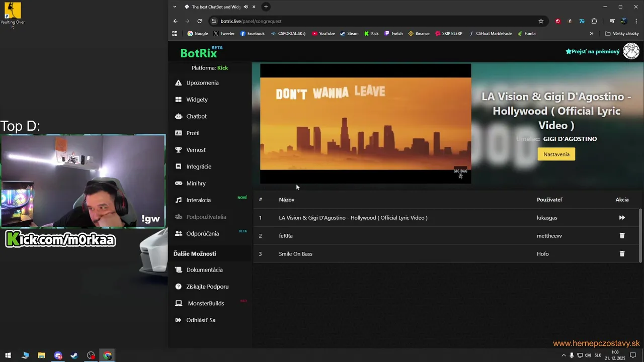Expand the hidden bookmarks chevron
The width and height of the screenshot is (644, 362).
click(x=591, y=34)
